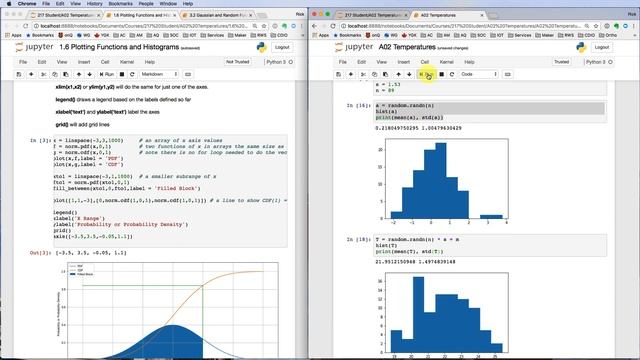
Task: Open Kernel menu in left Plotting notebook
Action: pos(127,62)
